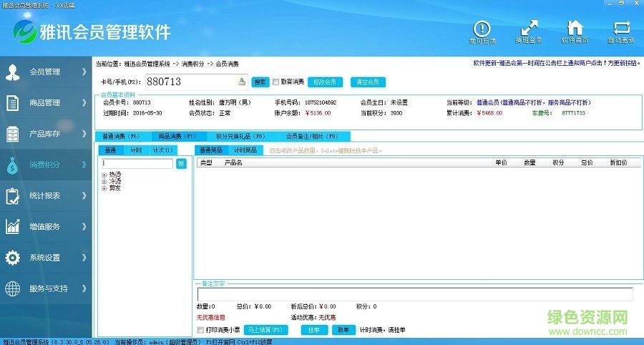Image resolution: width=644 pixels, height=345 pixels.
Task: Toggle the 打印消费小票 checkbox
Action: coord(200,330)
